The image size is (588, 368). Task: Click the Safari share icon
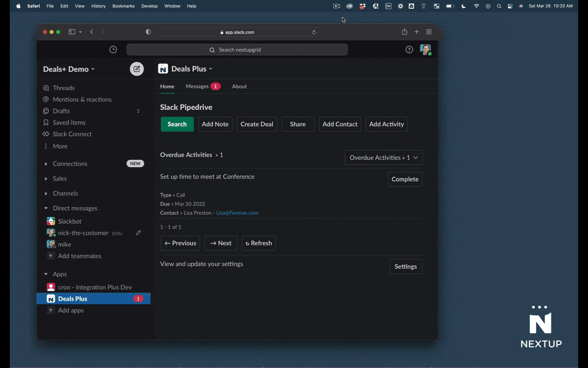[x=405, y=32]
